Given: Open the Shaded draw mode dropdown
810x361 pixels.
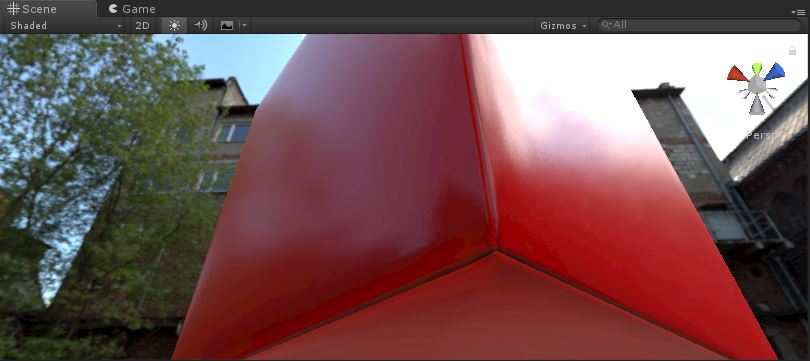Looking at the screenshot, I should tap(66, 25).
